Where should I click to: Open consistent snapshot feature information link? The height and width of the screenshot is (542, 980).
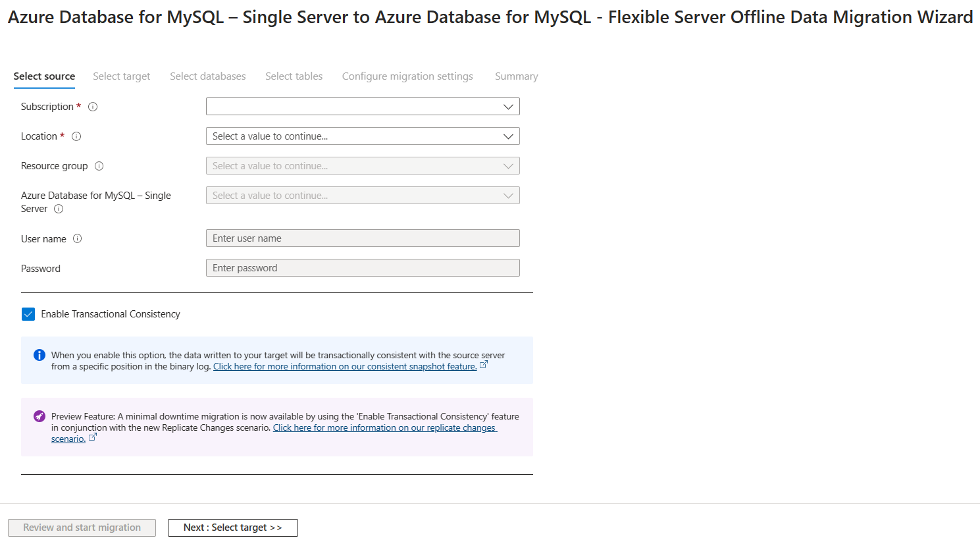pyautogui.click(x=345, y=367)
